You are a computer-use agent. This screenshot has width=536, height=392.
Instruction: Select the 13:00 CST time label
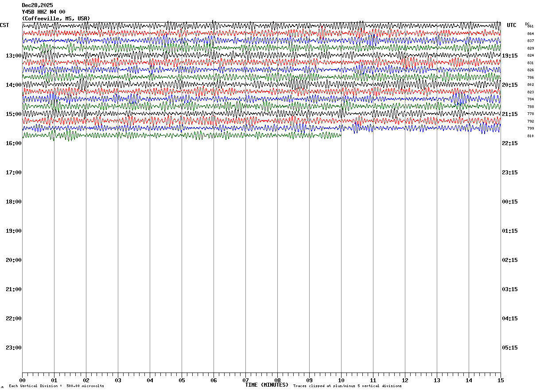pyautogui.click(x=14, y=56)
